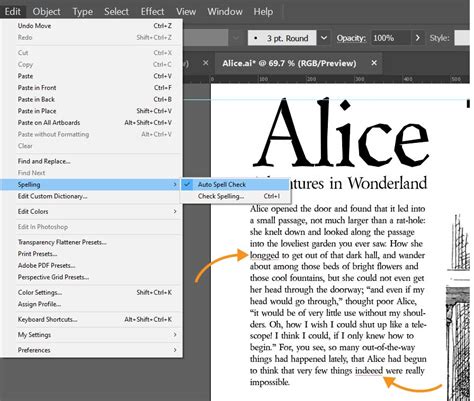Expand the Preferences submenu
Image resolution: width=474 pixels, height=401 pixels.
[x=91, y=350]
